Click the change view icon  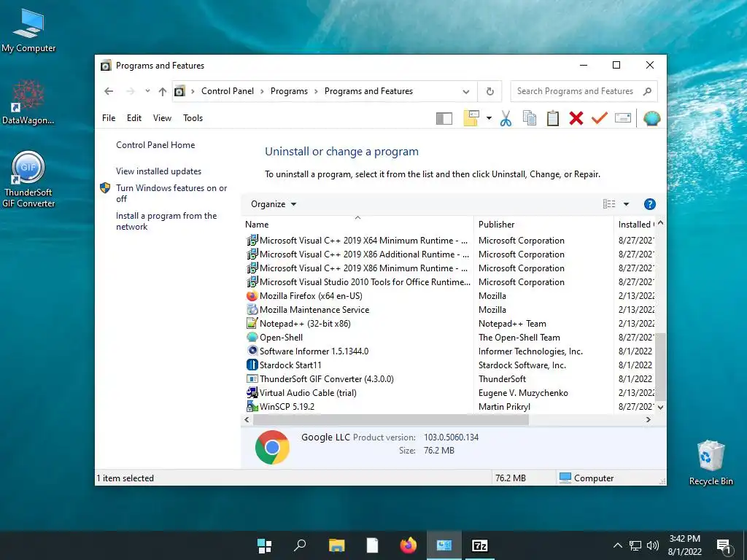609,204
